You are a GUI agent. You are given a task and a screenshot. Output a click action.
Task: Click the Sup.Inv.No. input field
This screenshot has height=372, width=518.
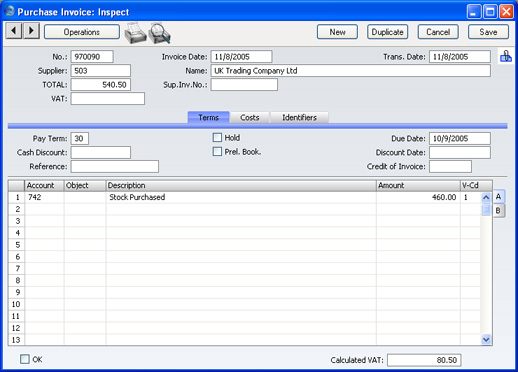(244, 85)
